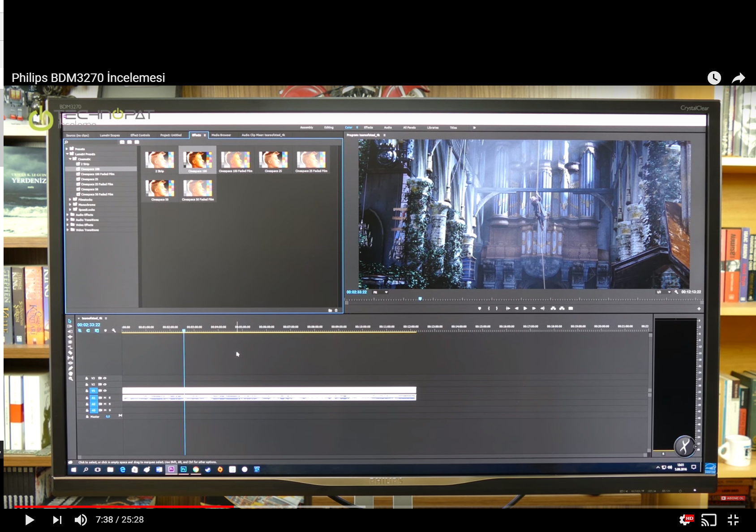Viewport: 756px width, 532px height.
Task: Open YouTube settings gear
Action: [686, 520]
